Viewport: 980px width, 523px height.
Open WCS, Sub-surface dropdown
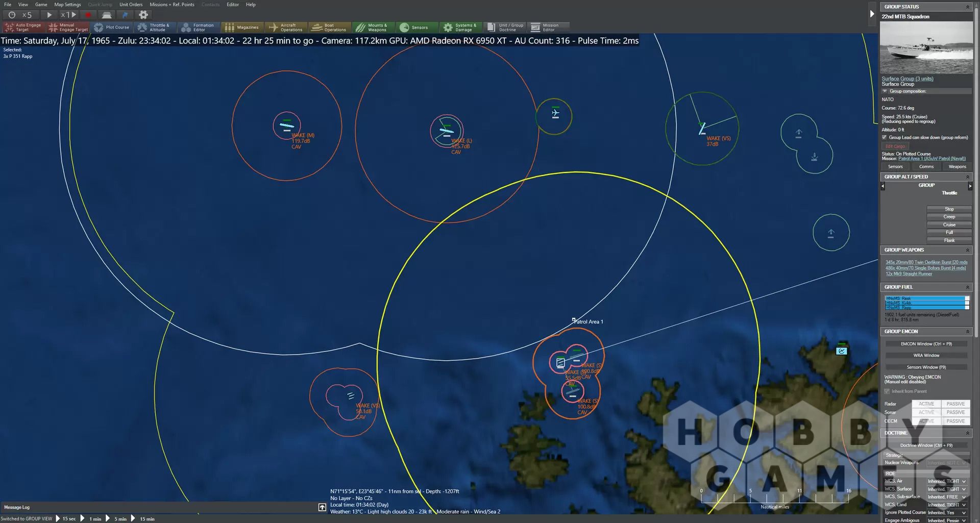coord(947,497)
